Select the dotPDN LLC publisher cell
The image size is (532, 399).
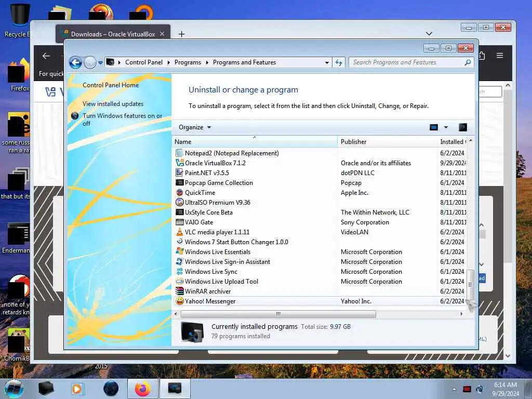click(357, 172)
